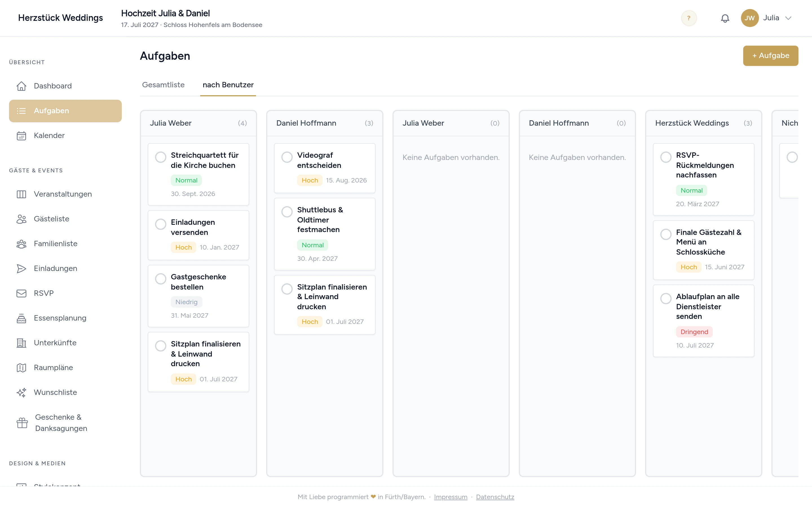Click the help question mark icon
812x507 pixels.
coord(689,18)
